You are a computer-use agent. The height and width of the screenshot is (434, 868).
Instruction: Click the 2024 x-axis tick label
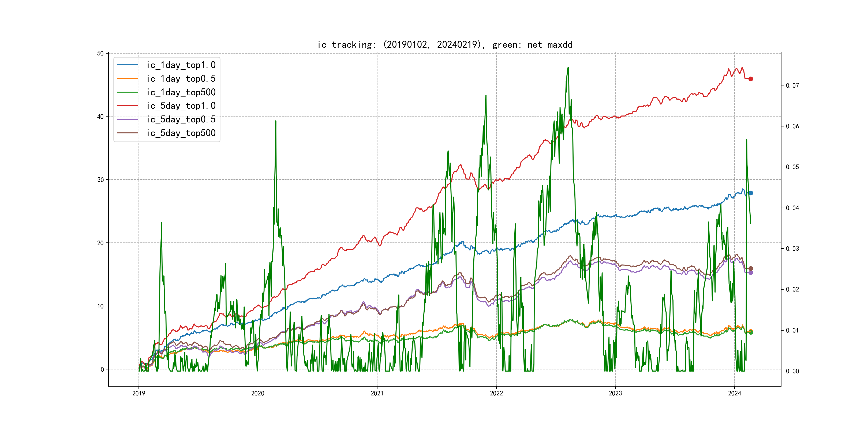[x=734, y=393]
